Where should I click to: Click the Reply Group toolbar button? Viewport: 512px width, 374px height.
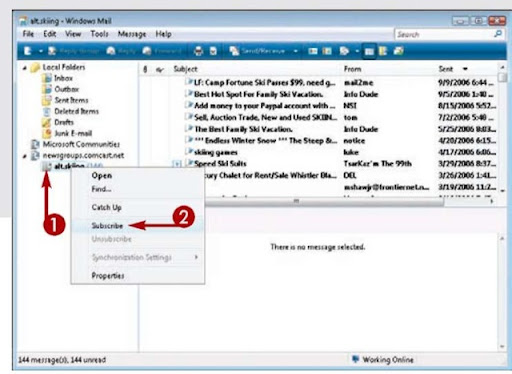pos(73,51)
